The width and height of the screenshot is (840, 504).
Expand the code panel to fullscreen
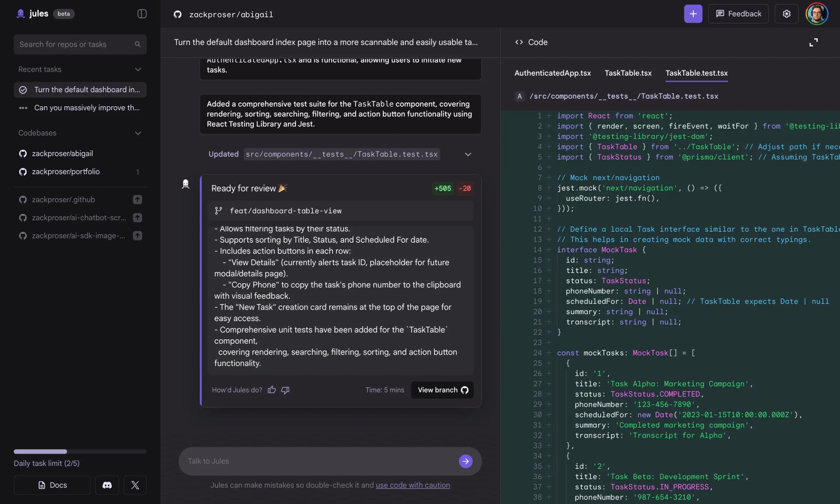813,42
